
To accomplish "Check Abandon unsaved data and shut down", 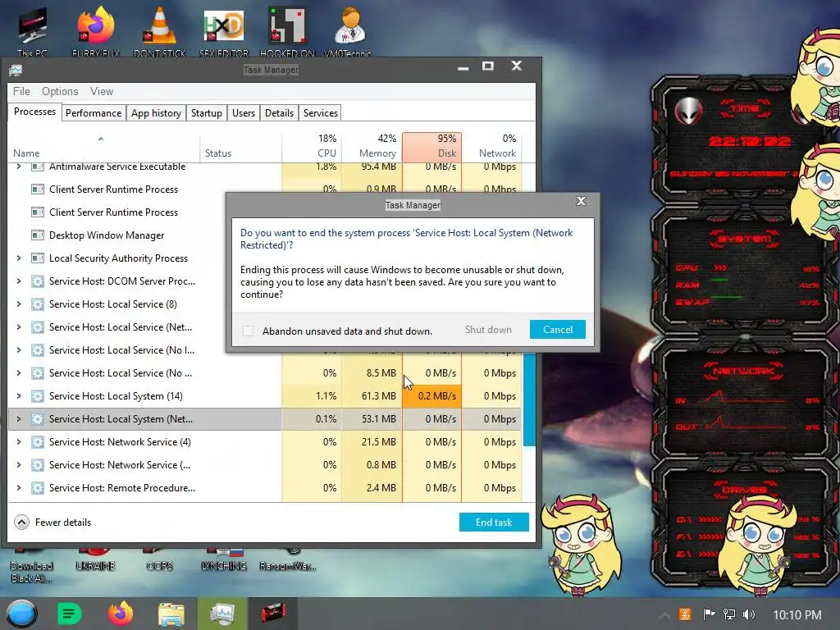I will 248,331.
